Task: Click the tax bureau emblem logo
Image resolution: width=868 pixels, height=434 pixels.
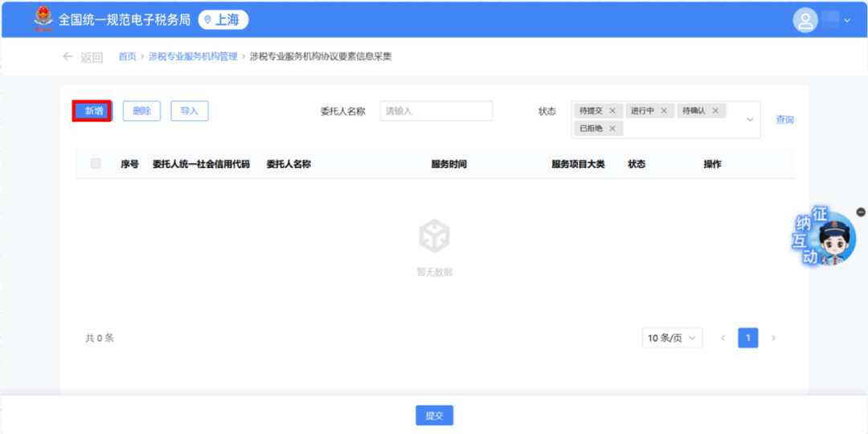Action: click(43, 20)
